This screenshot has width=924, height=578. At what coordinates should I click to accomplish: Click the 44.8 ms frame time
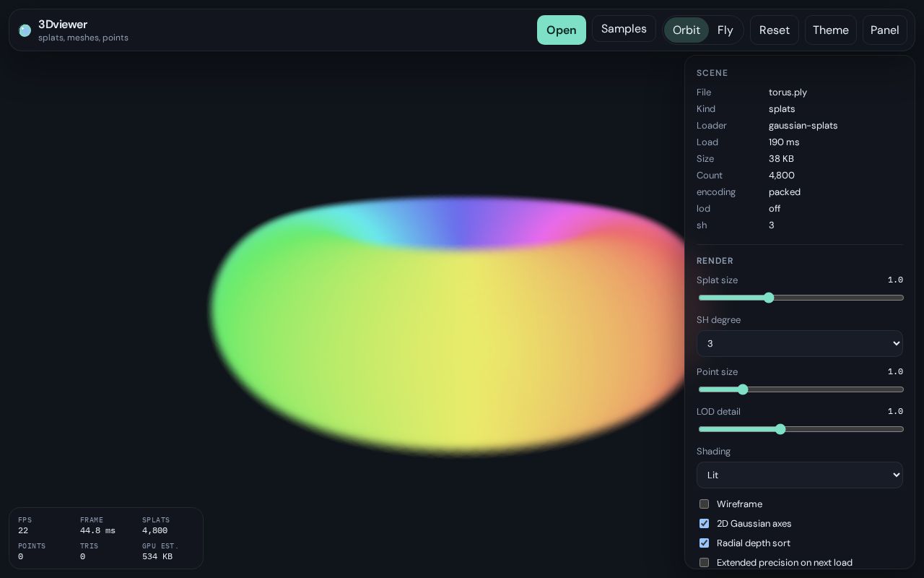pyautogui.click(x=97, y=530)
